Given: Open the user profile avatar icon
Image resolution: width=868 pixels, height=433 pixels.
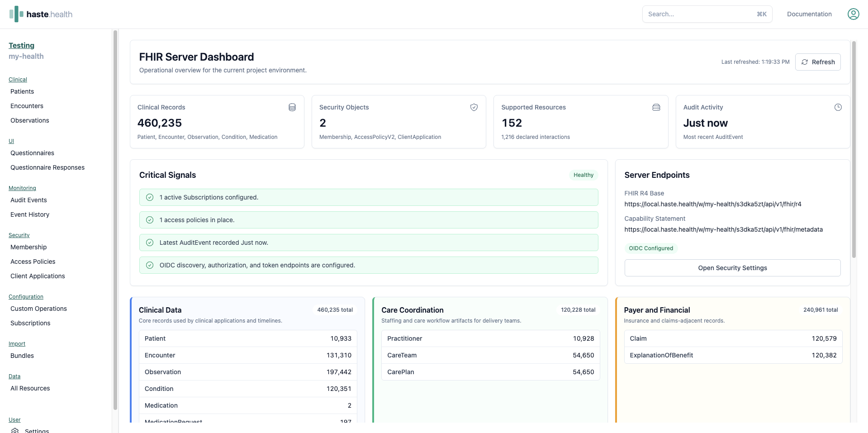Looking at the screenshot, I should click(x=853, y=14).
